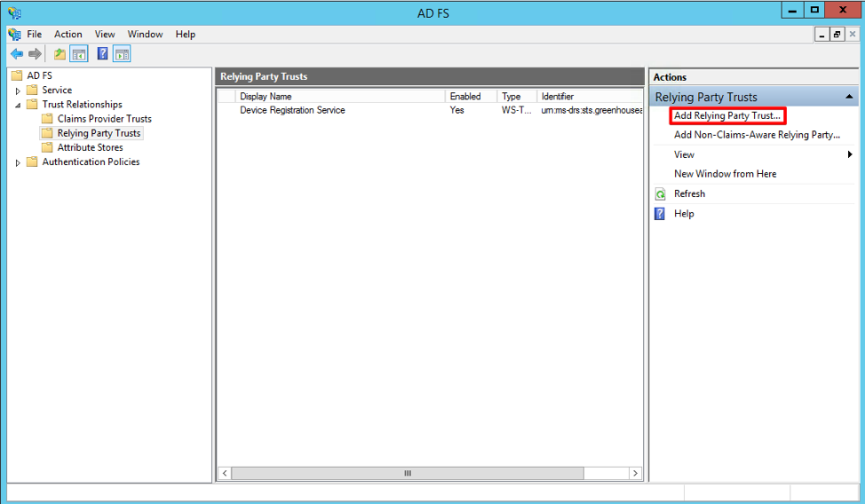Open the View submenu in Actions pane
Image resolution: width=865 pixels, height=504 pixels.
[x=684, y=154]
